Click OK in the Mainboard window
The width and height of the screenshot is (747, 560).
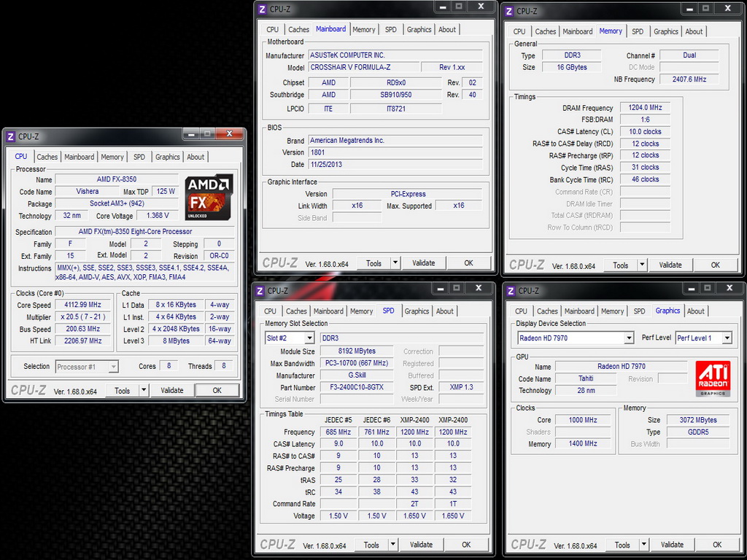[469, 262]
